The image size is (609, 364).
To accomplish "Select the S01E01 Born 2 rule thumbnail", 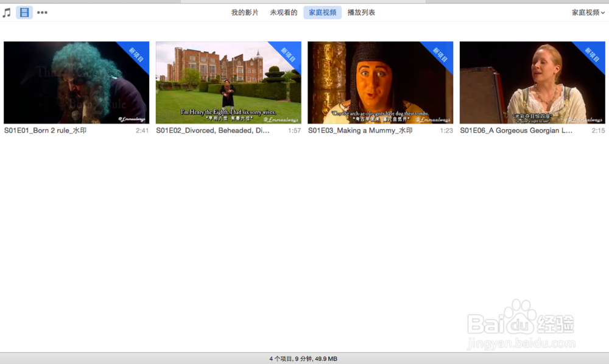I will point(77,82).
